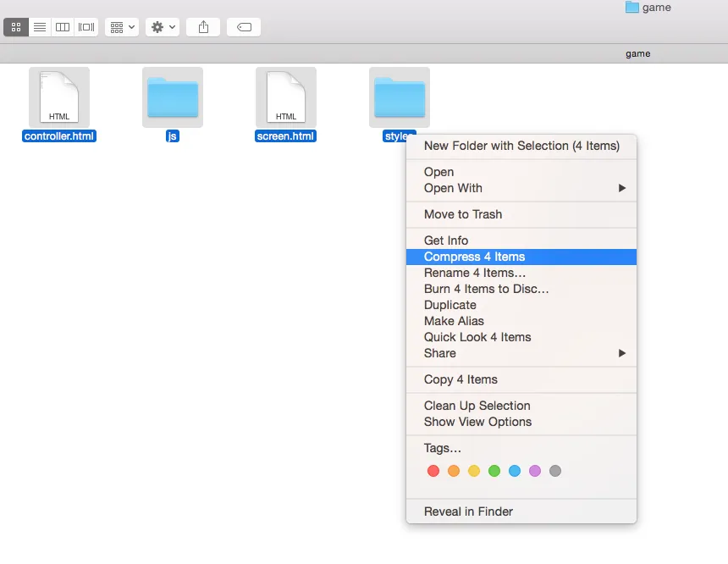Select the controller.html file icon
Viewport: 728px width, 564px height.
tap(59, 97)
